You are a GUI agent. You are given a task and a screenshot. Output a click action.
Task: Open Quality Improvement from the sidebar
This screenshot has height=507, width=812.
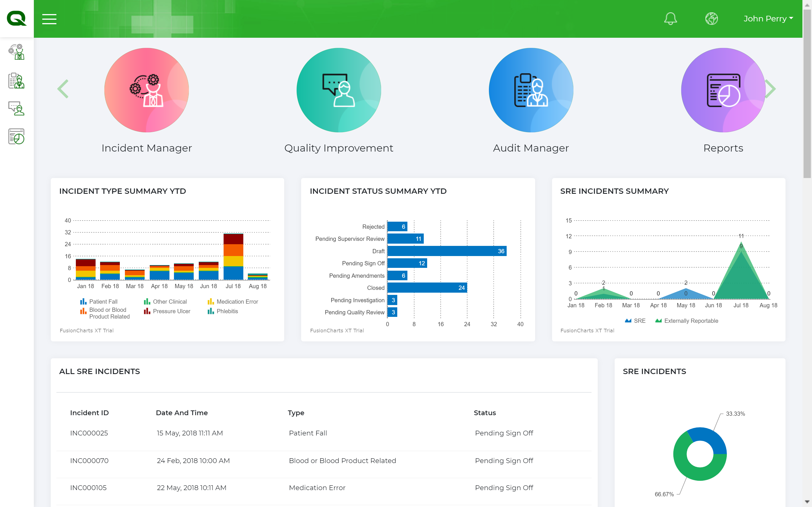tap(16, 109)
